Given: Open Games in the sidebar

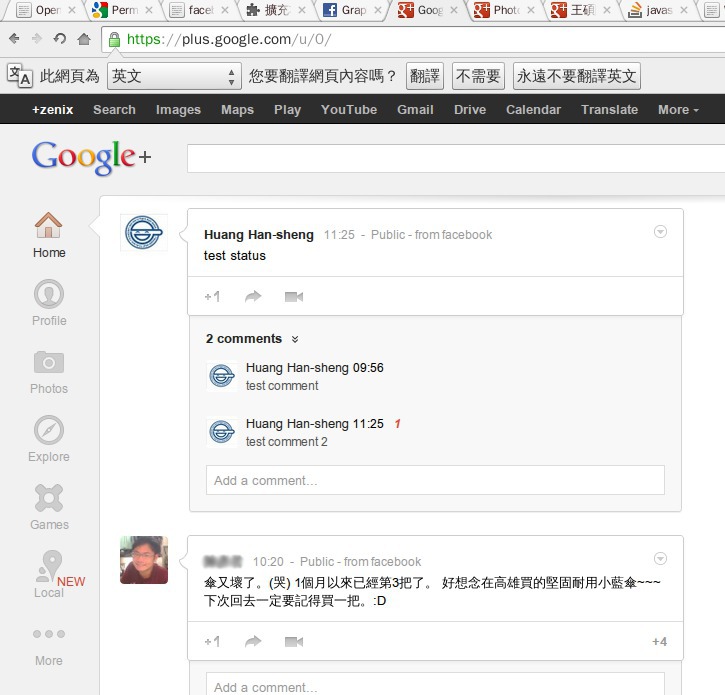Looking at the screenshot, I should pos(49,507).
